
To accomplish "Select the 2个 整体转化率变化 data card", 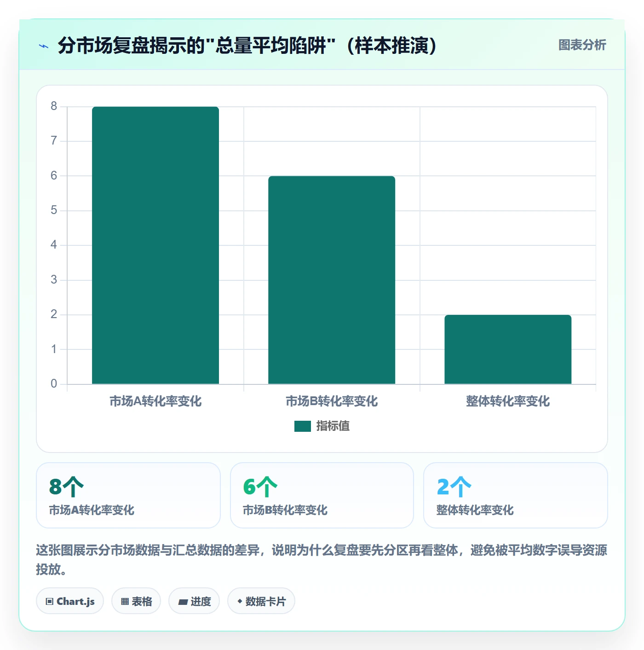I will pyautogui.click(x=516, y=495).
